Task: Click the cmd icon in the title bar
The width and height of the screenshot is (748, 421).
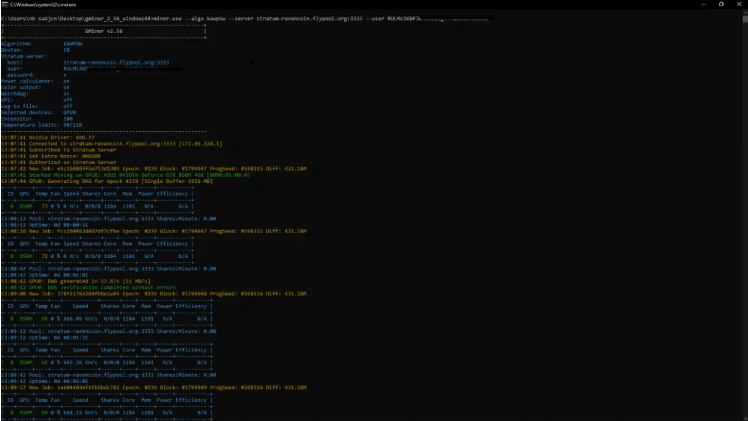Action: pyautogui.click(x=5, y=5)
